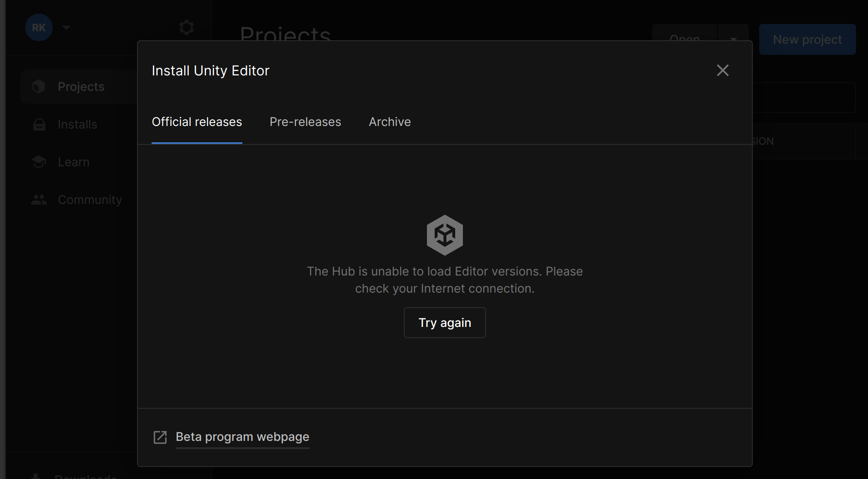
Task: Click the Learn graduation cap icon
Action: (x=39, y=162)
